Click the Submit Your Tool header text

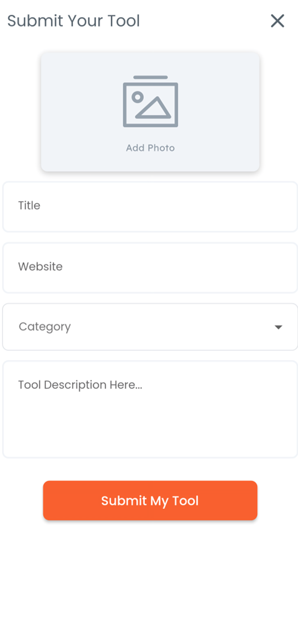pos(73,21)
